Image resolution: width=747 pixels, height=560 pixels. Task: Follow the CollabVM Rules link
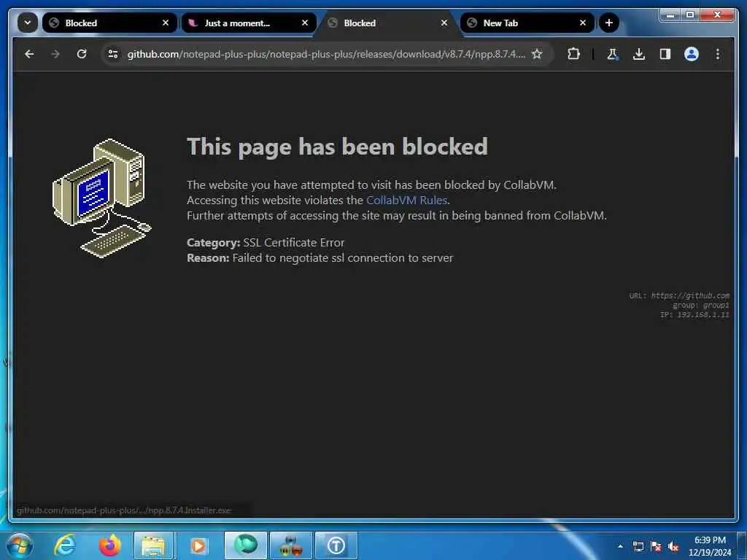tap(406, 200)
